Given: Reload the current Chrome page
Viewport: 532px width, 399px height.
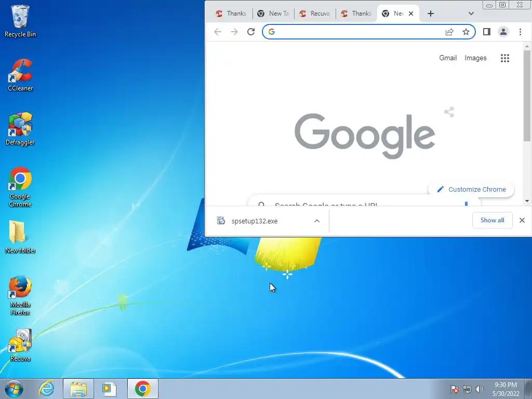Looking at the screenshot, I should click(251, 32).
